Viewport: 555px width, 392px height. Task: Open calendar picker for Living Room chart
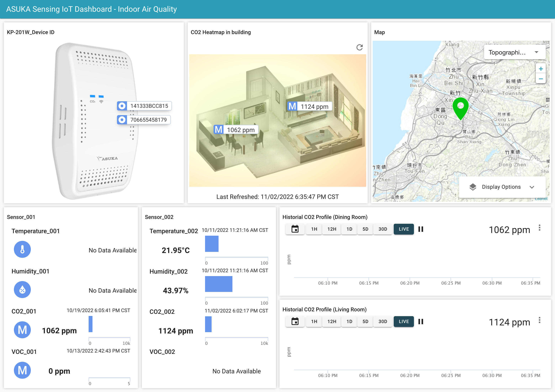(295, 322)
